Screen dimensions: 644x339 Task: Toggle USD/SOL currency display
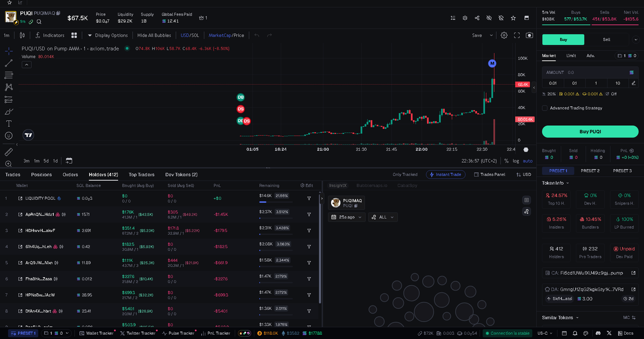tap(190, 35)
